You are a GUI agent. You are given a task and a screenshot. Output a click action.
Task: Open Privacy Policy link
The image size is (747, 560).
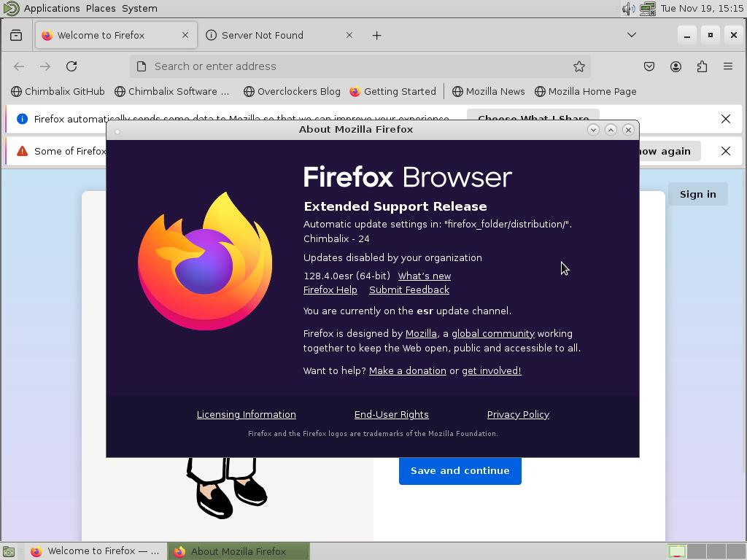[x=519, y=415]
